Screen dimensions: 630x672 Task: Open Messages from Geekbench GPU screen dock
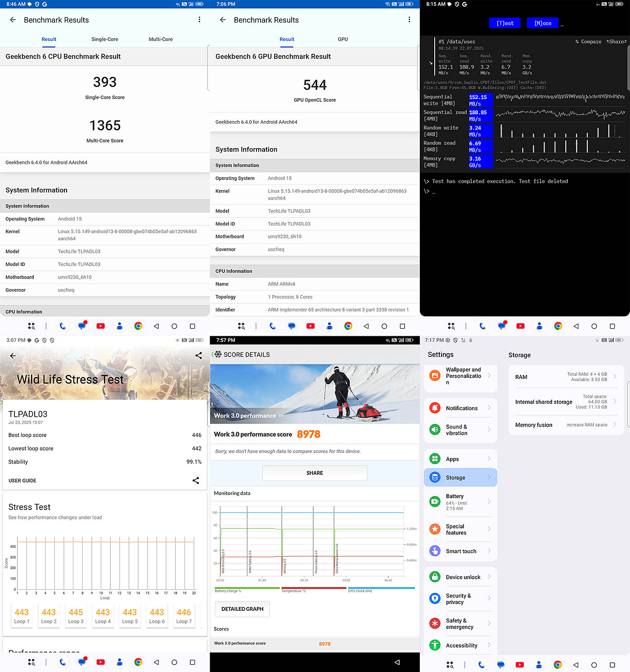[x=292, y=326]
